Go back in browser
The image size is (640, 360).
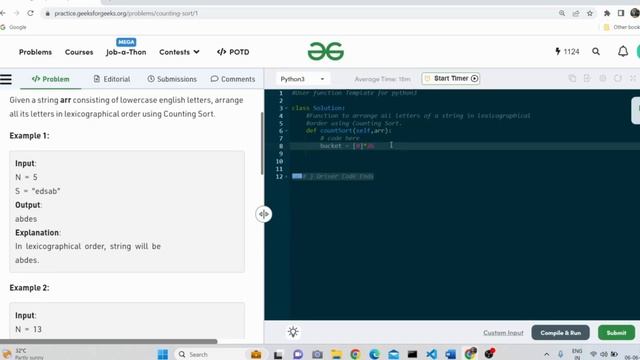tap(3, 13)
